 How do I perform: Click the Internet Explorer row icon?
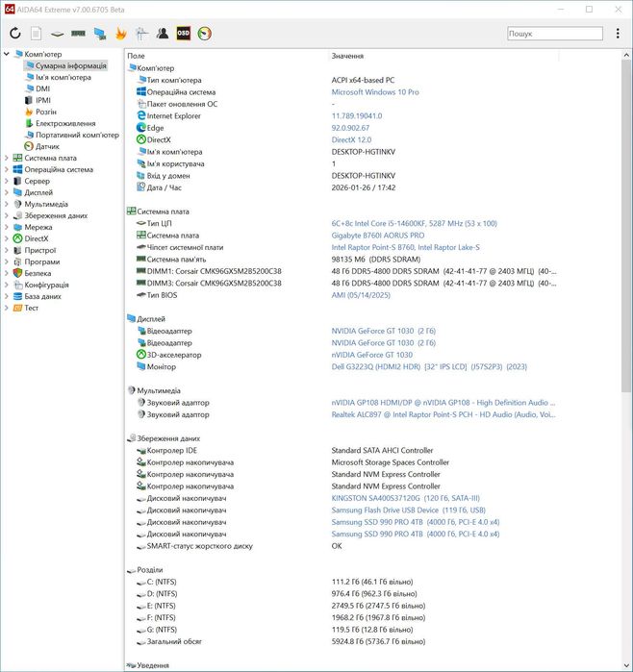click(x=141, y=115)
